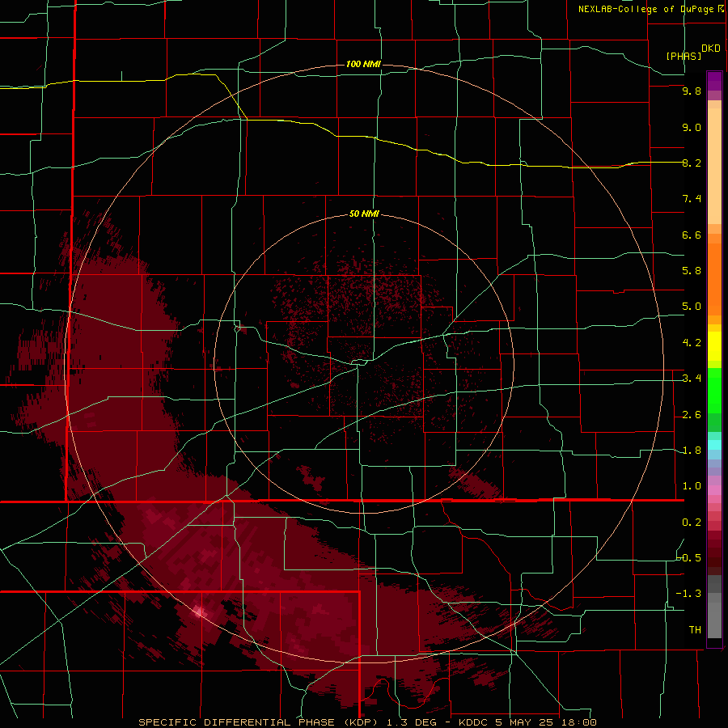Screen dimensions: 728x728
Task: Click the [PHAS] legend label
Action: [684, 56]
